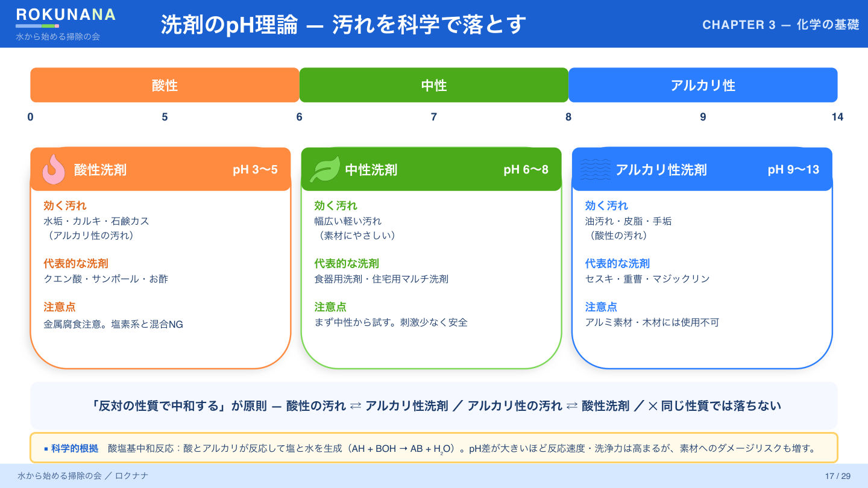Screen dimensions: 868x488
Task: Select the blue アルカリ性 scale segment
Action: [x=703, y=85]
